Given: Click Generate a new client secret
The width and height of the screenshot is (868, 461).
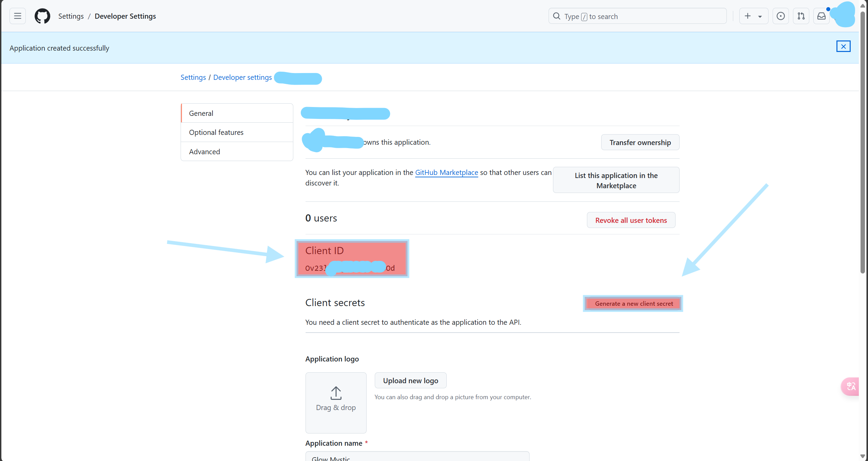Looking at the screenshot, I should coord(633,303).
